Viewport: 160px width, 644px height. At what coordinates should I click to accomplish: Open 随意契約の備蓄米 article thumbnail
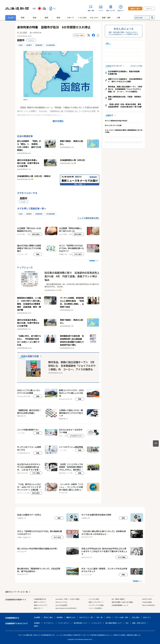[50, 301]
